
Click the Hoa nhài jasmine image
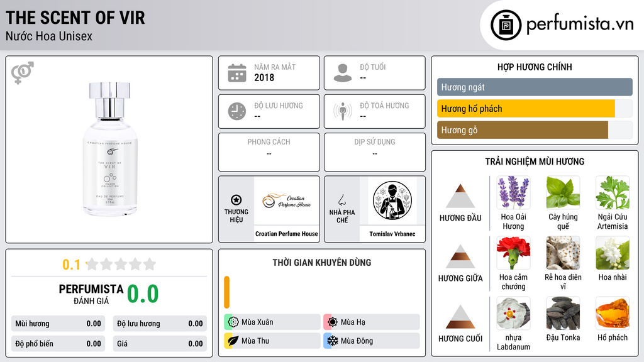click(613, 253)
